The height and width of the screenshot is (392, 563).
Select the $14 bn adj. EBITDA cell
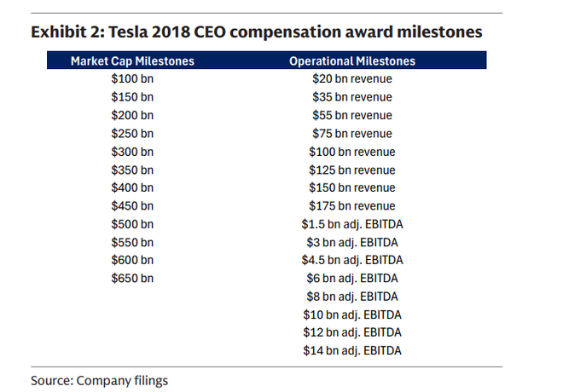352,350
